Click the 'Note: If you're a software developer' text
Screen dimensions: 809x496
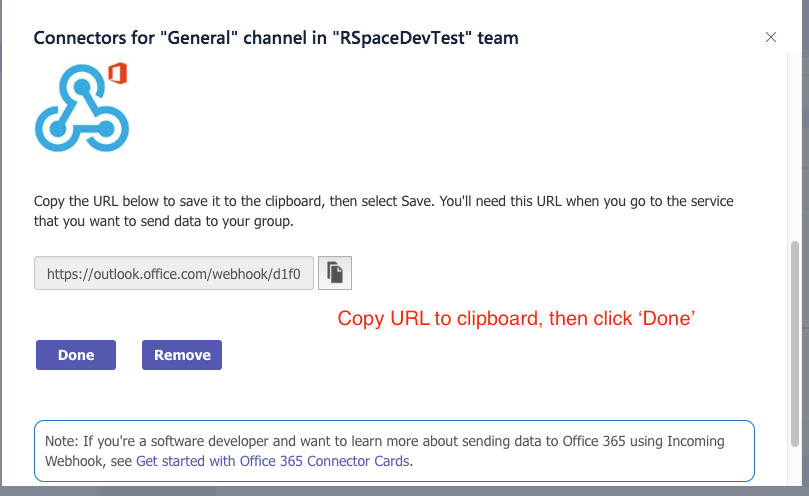coord(384,451)
